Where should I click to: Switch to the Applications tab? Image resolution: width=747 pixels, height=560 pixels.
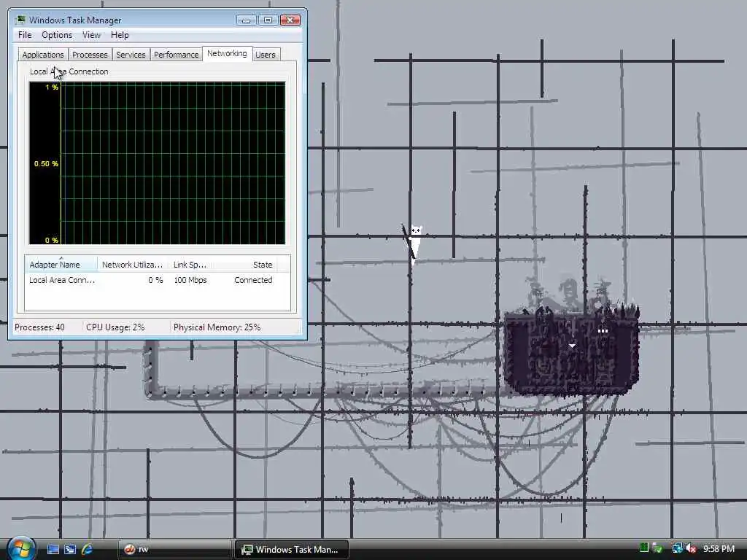point(43,55)
